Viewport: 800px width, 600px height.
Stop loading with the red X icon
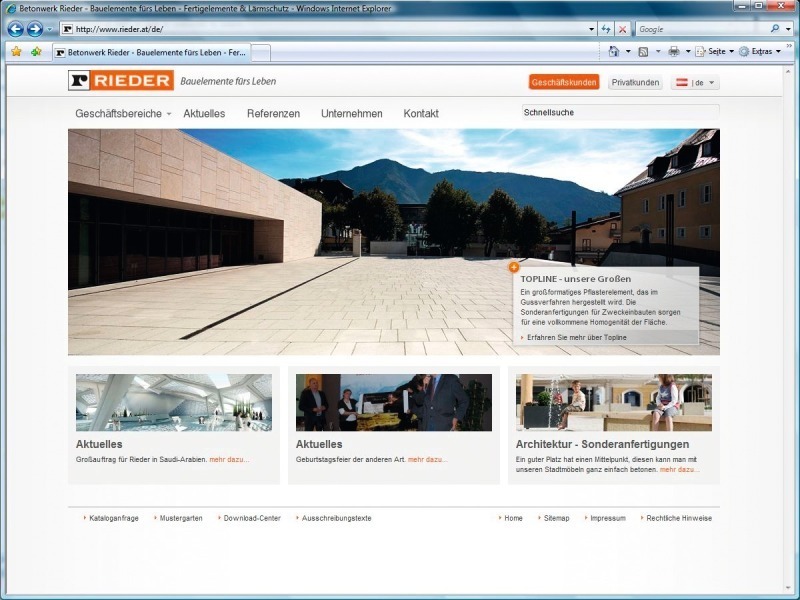click(622, 29)
